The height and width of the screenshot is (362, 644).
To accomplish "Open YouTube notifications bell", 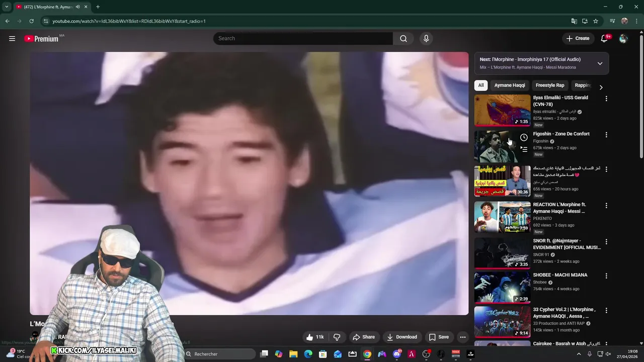I will click(604, 38).
